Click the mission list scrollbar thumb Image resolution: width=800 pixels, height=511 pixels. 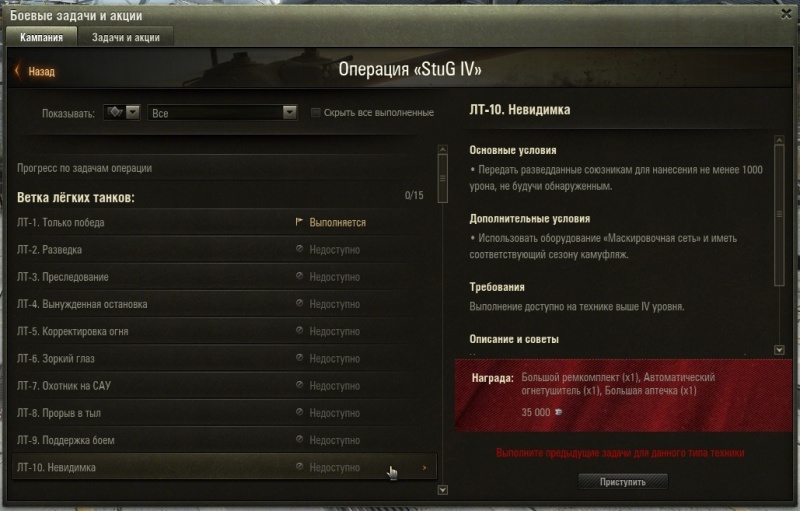coord(443,178)
